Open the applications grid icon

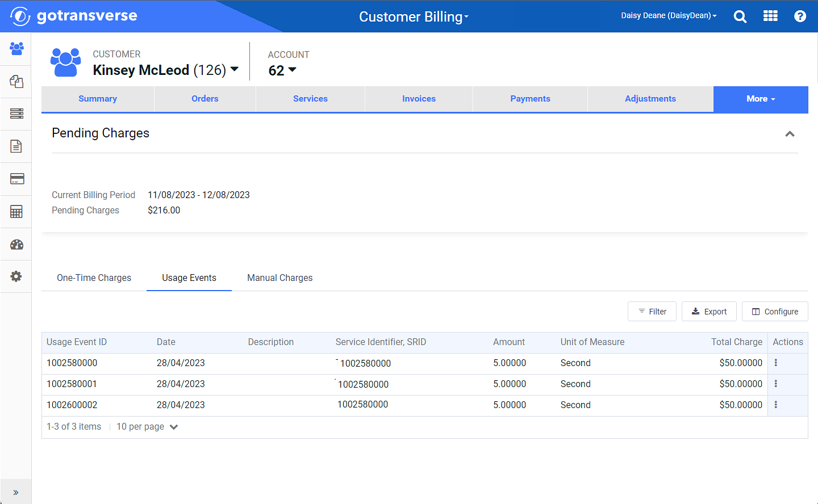tap(770, 16)
